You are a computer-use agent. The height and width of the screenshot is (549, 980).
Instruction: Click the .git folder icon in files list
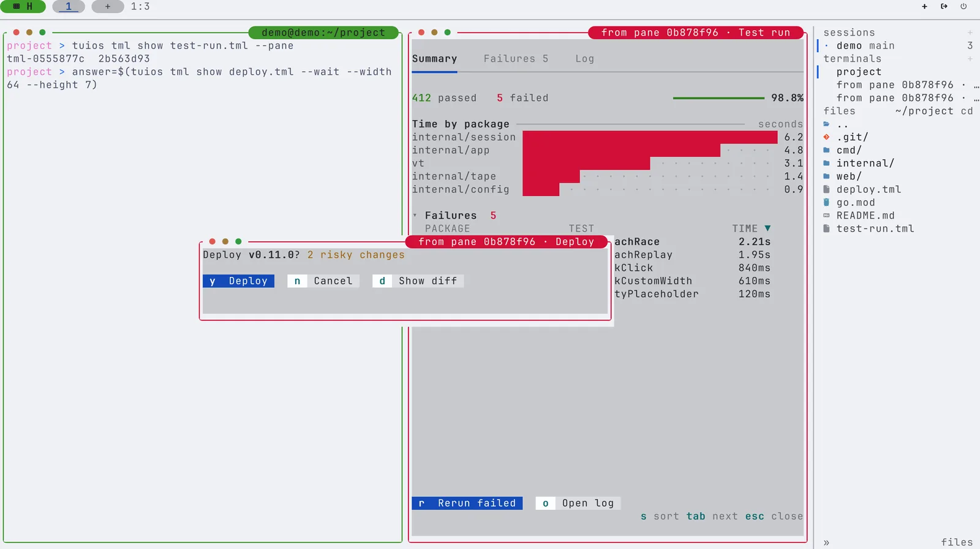tap(826, 137)
